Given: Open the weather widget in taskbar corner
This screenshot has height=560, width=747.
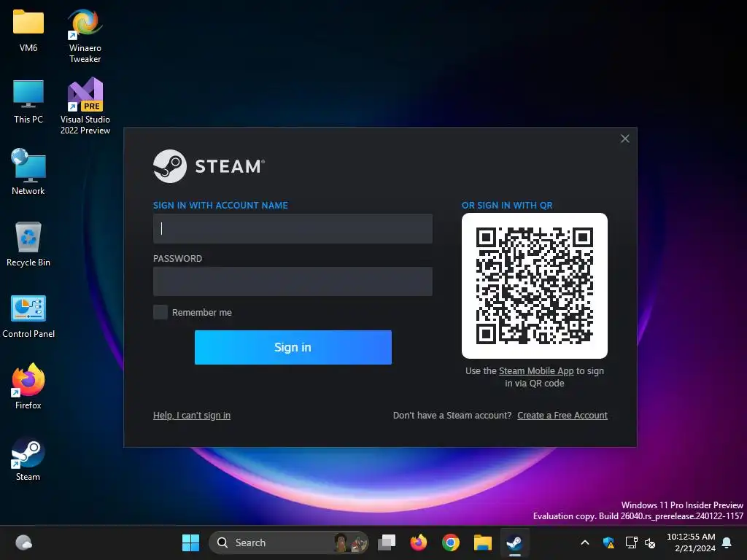Looking at the screenshot, I should 23,542.
